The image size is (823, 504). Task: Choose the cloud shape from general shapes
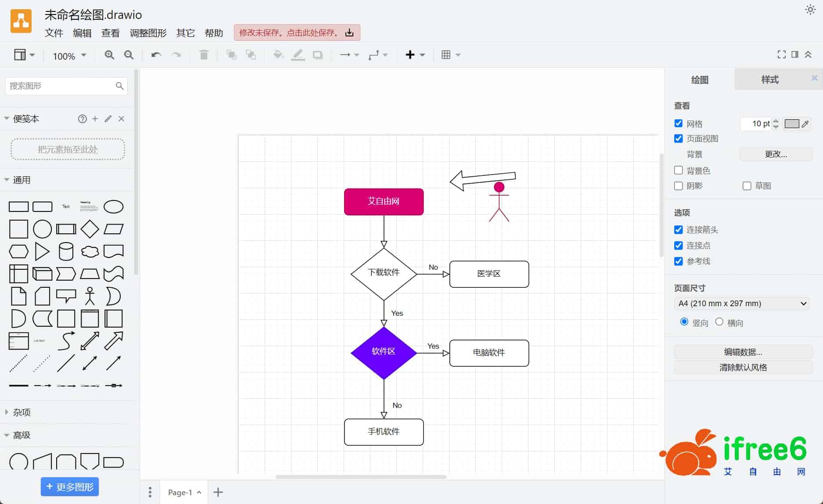point(90,251)
